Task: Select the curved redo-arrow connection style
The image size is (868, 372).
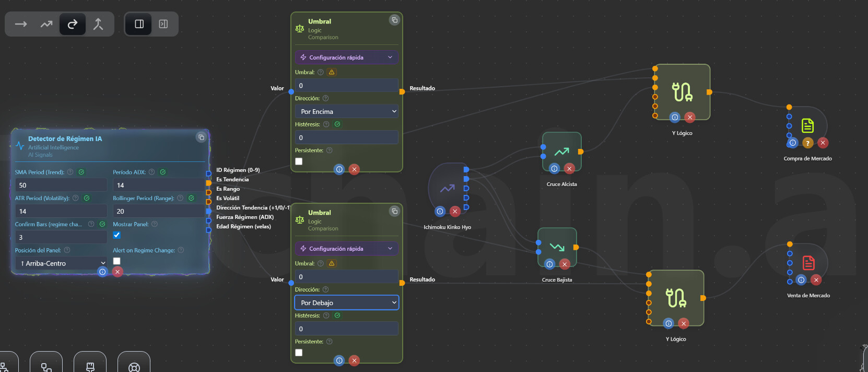Action: (x=73, y=24)
